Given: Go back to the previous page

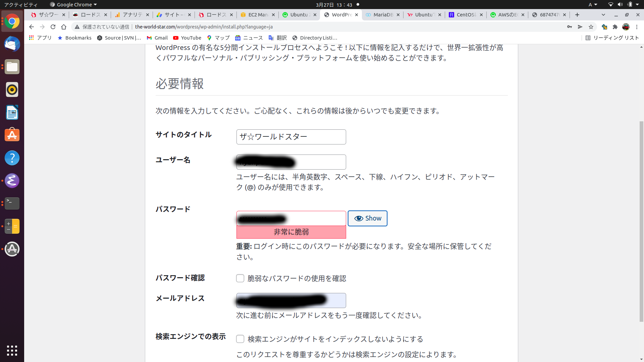Looking at the screenshot, I should pyautogui.click(x=32, y=27).
